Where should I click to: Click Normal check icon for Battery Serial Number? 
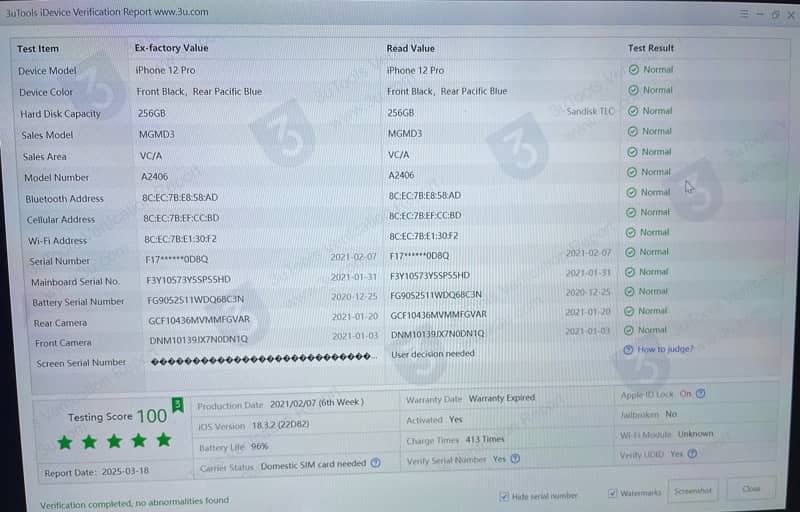(630, 291)
